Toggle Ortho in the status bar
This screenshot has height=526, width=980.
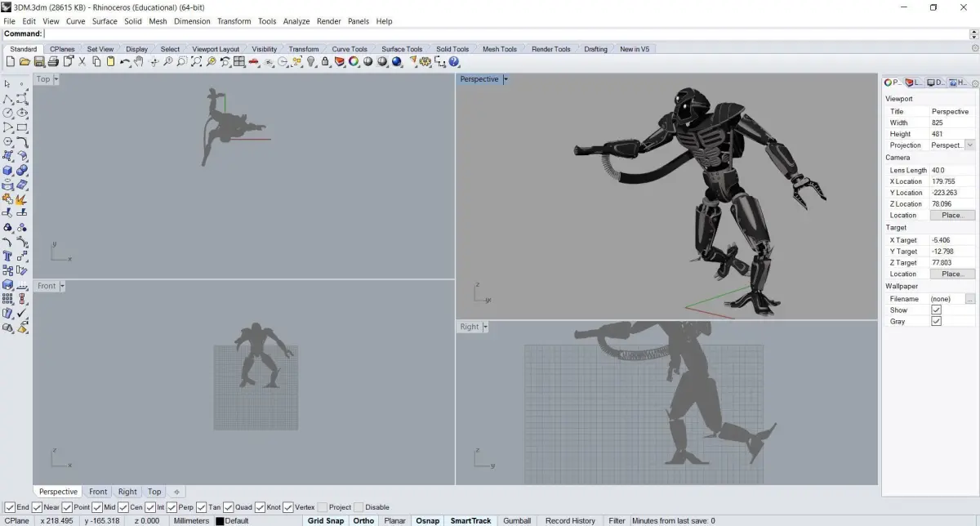tap(363, 520)
